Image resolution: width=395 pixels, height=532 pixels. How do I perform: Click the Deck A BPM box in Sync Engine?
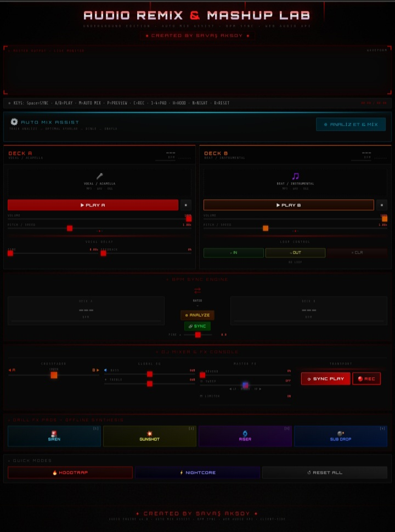pyautogui.click(x=86, y=311)
